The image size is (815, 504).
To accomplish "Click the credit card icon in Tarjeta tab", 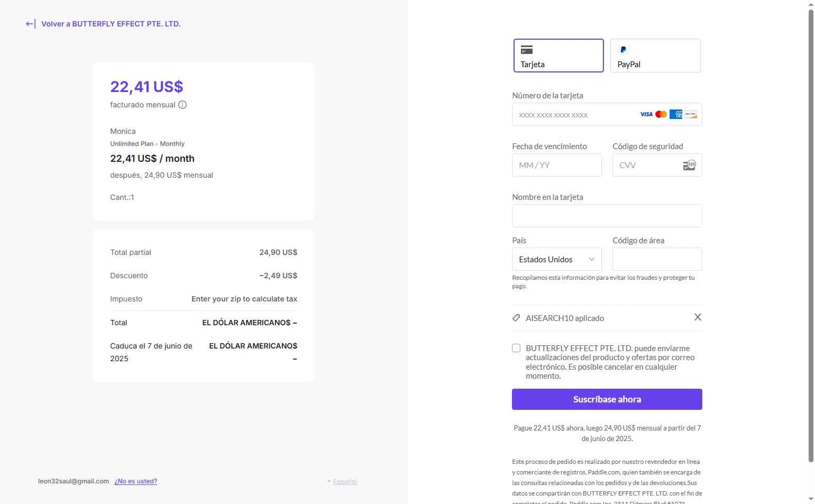I will [x=527, y=50].
